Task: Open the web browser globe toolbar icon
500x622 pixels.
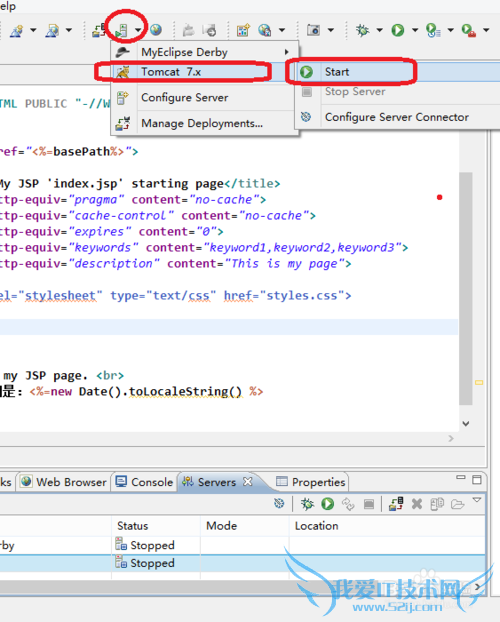Action: [x=155, y=30]
